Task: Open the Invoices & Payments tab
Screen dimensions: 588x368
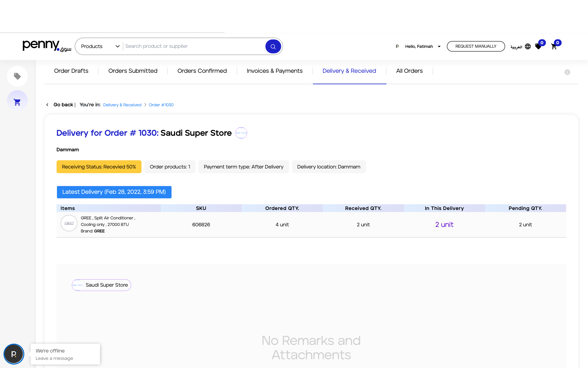Action: (275, 71)
